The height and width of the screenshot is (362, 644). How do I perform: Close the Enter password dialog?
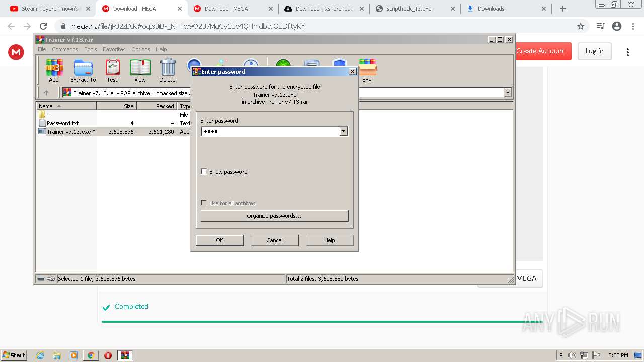point(353,72)
